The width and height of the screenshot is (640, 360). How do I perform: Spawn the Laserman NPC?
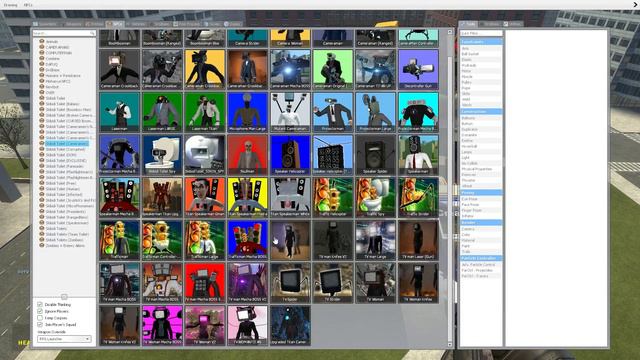tap(120, 112)
